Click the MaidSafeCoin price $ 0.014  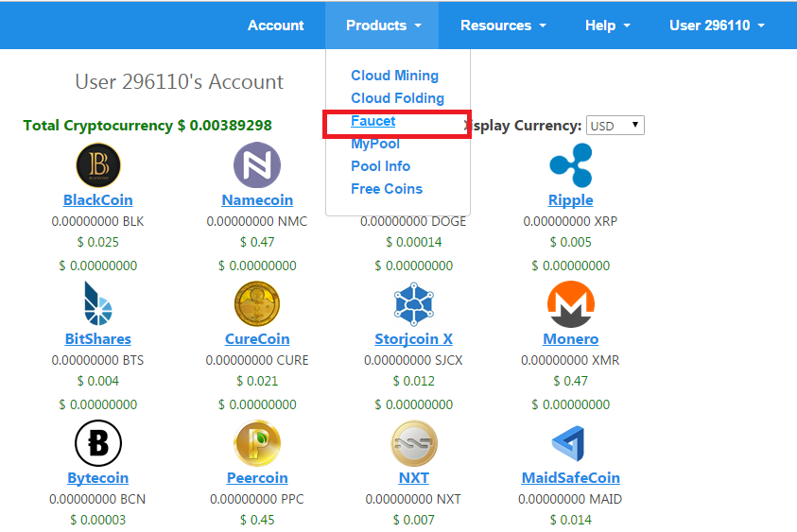point(571,521)
